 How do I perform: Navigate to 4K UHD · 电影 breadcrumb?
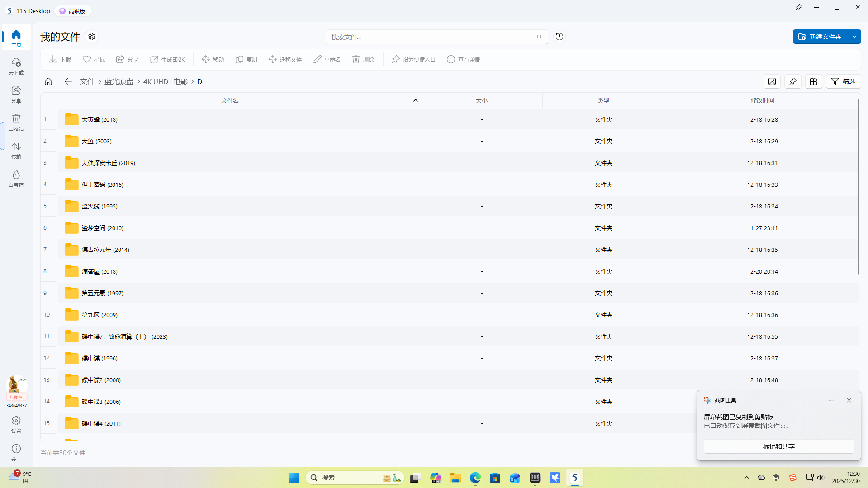(166, 81)
